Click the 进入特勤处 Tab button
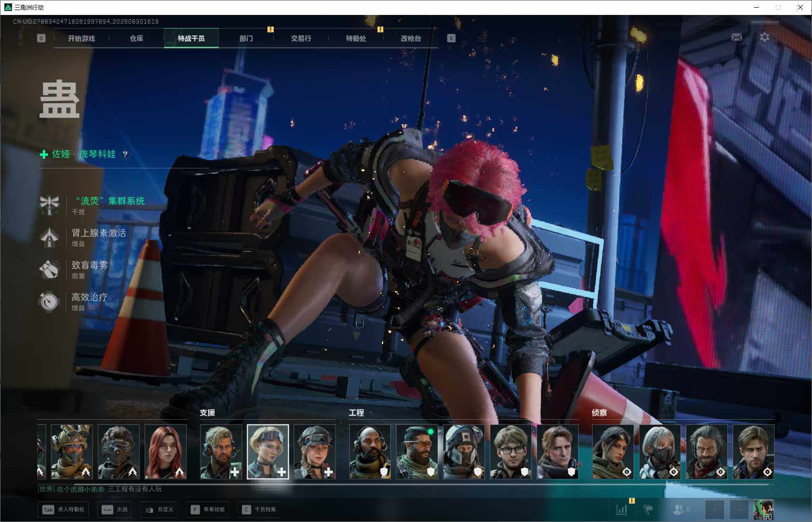 coord(63,509)
